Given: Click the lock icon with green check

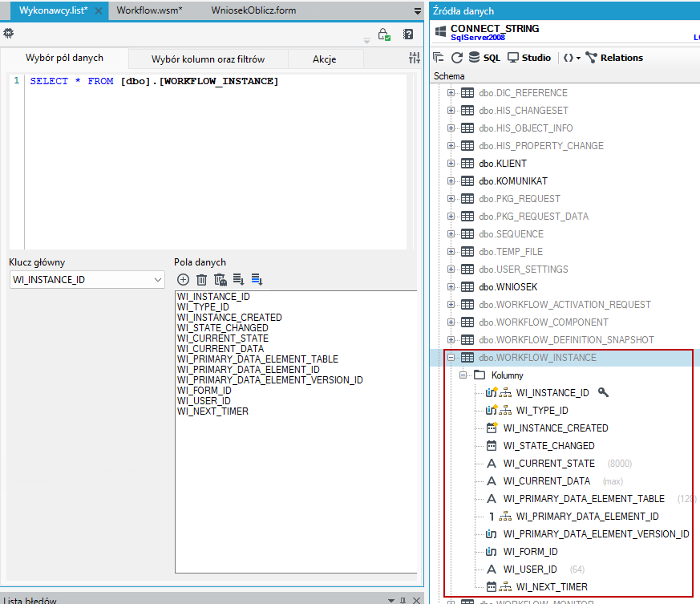Looking at the screenshot, I should coord(384,34).
